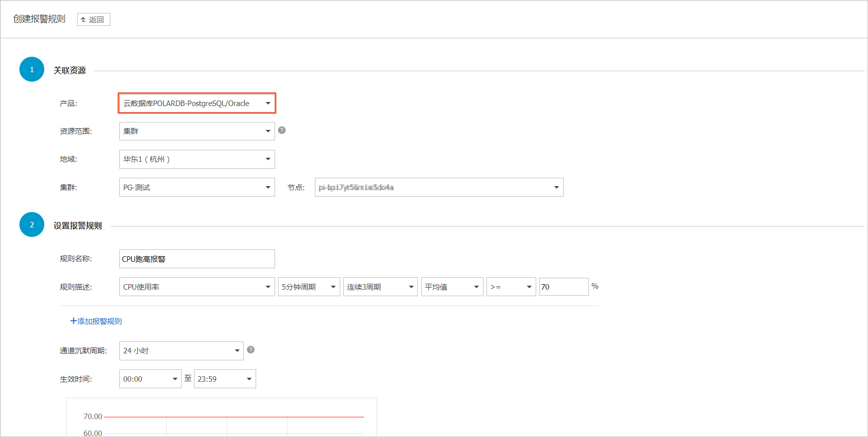Image resolution: width=868 pixels, height=437 pixels.
Task: Click help icon next to 通道沉默周期
Action: 251,350
